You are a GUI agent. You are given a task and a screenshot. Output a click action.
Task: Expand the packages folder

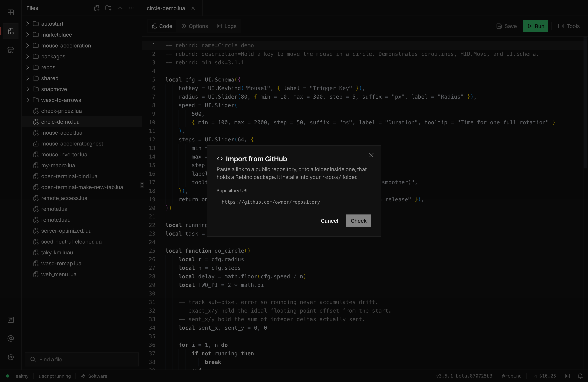tap(82, 56)
